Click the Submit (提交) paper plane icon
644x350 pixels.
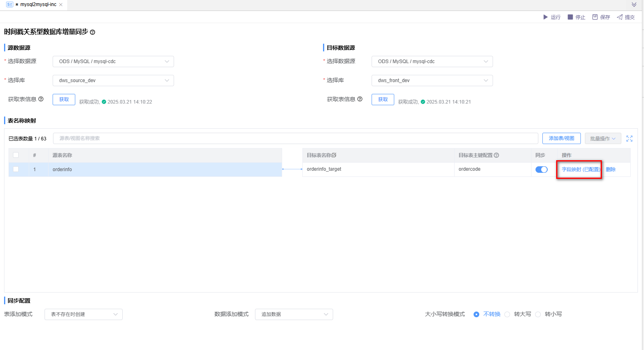point(620,17)
